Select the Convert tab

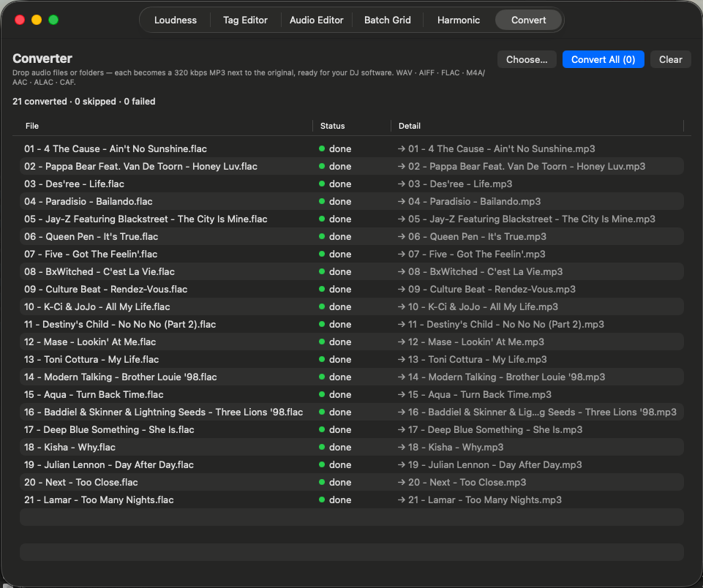tap(529, 20)
